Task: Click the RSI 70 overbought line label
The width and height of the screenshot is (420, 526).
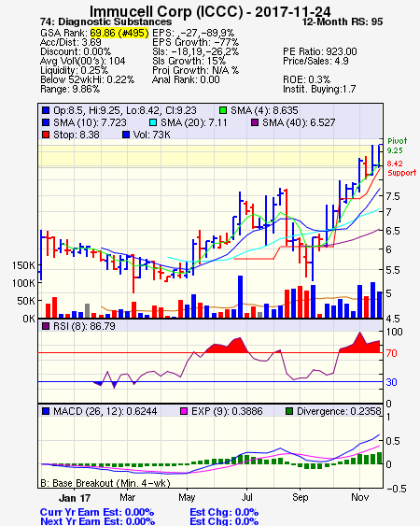Action: point(391,353)
